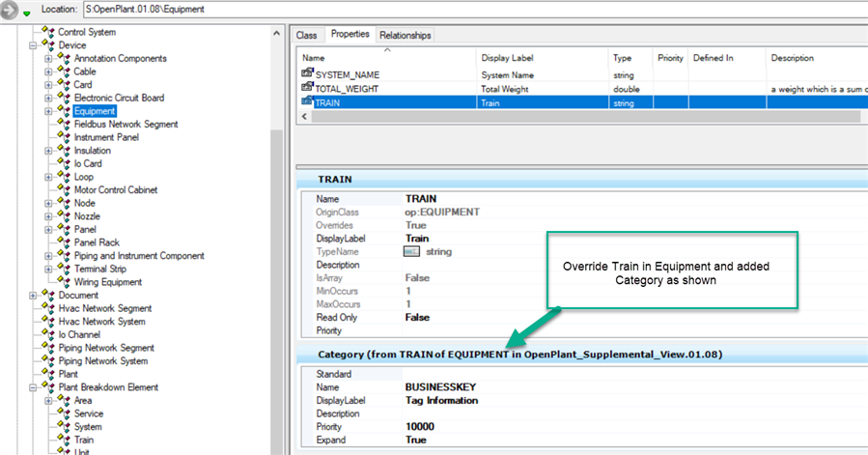The image size is (868, 455).
Task: Expand the Loop tree node
Action: (x=48, y=178)
